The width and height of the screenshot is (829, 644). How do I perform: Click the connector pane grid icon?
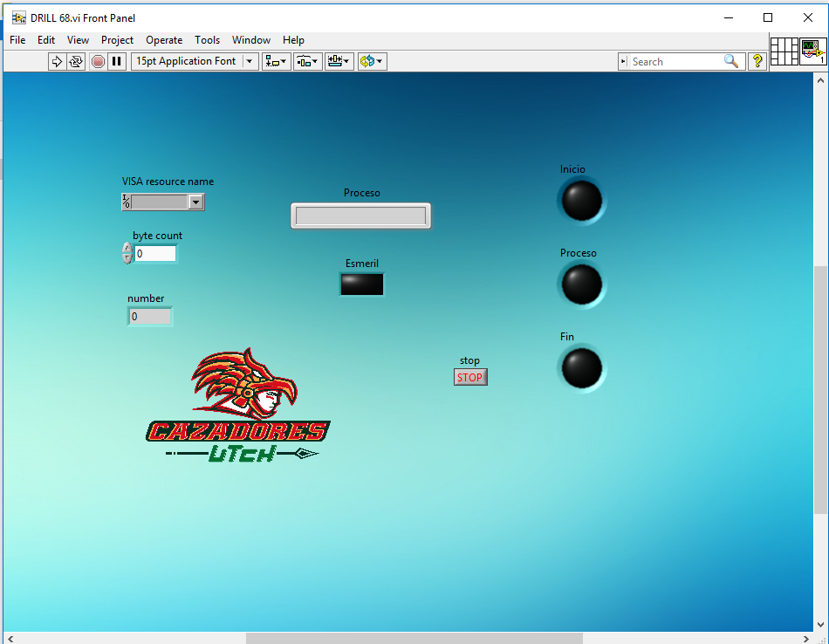784,51
